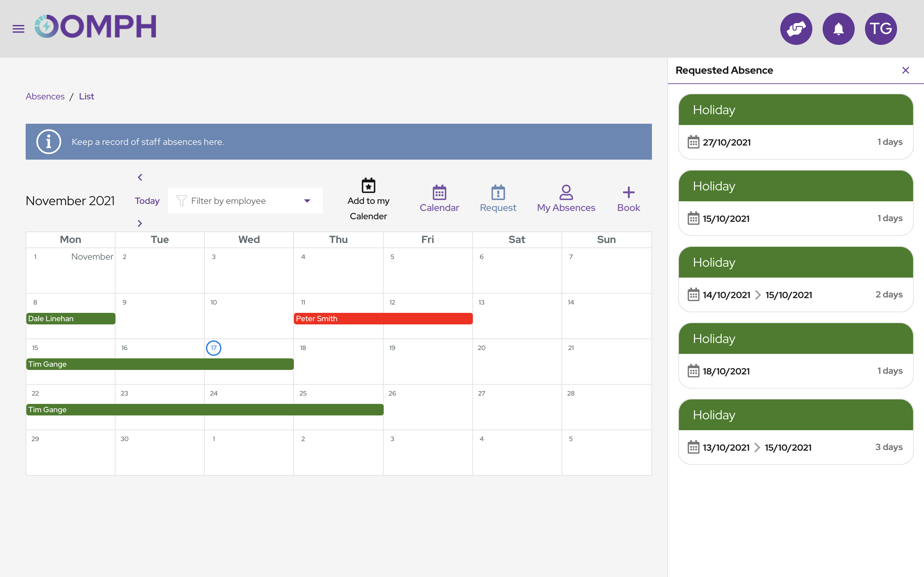Close the Requested Absence panel
924x577 pixels.
[905, 70]
